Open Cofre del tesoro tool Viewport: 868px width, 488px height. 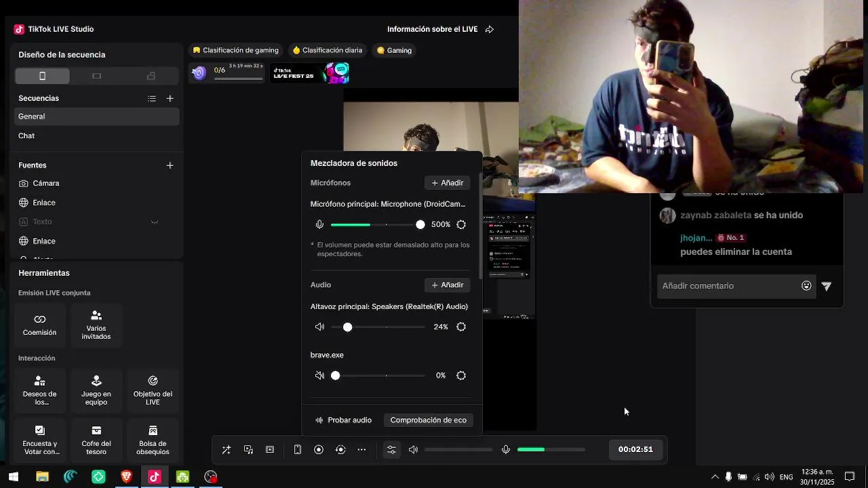click(x=96, y=440)
